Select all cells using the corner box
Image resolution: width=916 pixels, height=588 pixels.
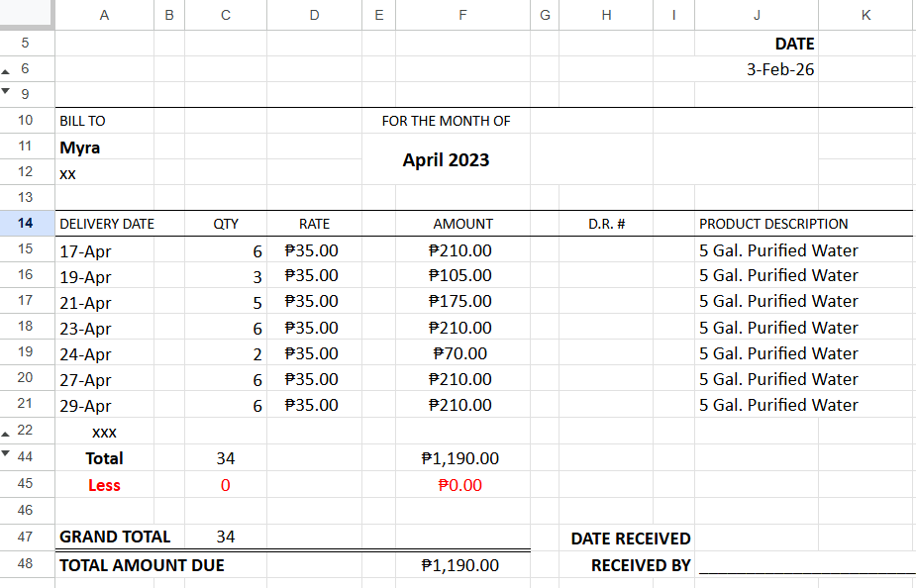click(24, 13)
